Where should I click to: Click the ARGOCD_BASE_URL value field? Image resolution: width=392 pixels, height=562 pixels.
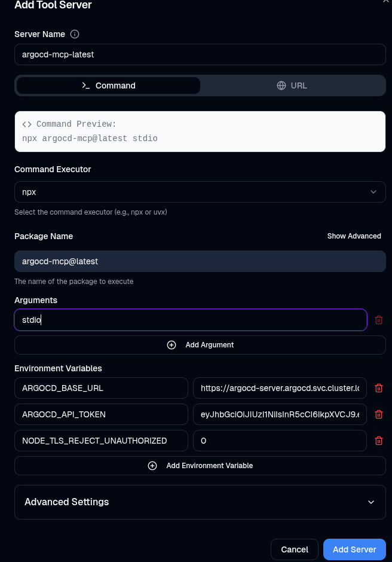pyautogui.click(x=280, y=388)
